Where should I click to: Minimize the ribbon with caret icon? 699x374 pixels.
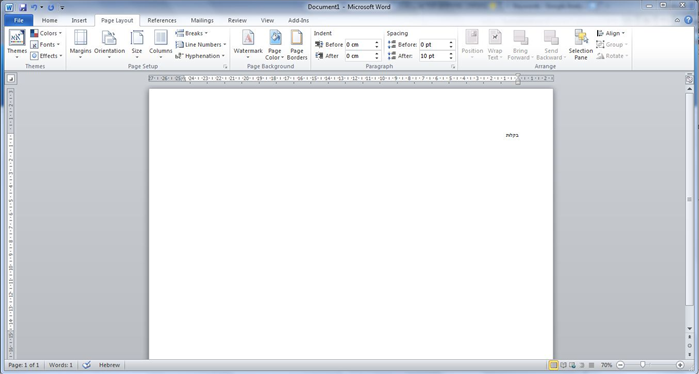pyautogui.click(x=677, y=21)
